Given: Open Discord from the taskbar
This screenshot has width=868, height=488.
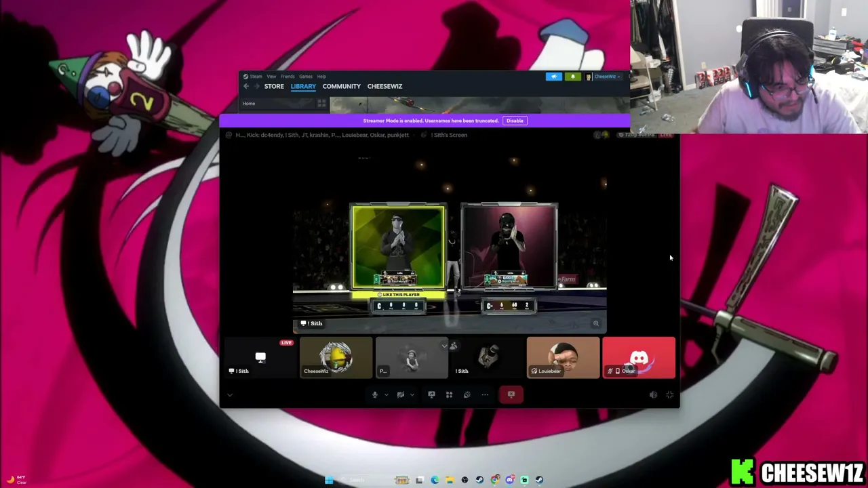Looking at the screenshot, I should (510, 480).
